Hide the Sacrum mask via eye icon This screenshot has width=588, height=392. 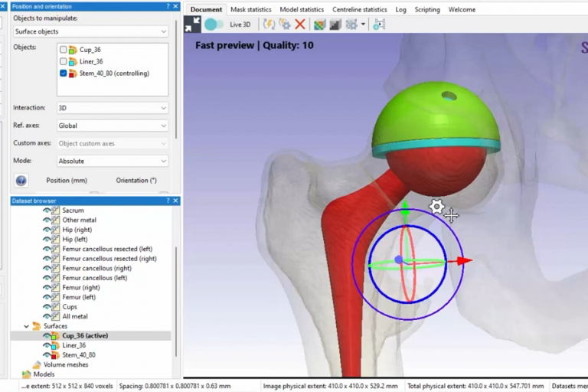coord(46,211)
